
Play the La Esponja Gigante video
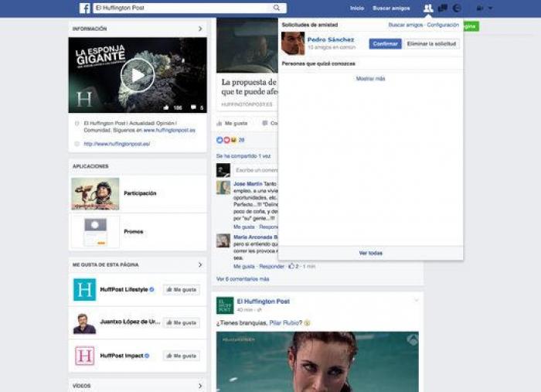(137, 75)
